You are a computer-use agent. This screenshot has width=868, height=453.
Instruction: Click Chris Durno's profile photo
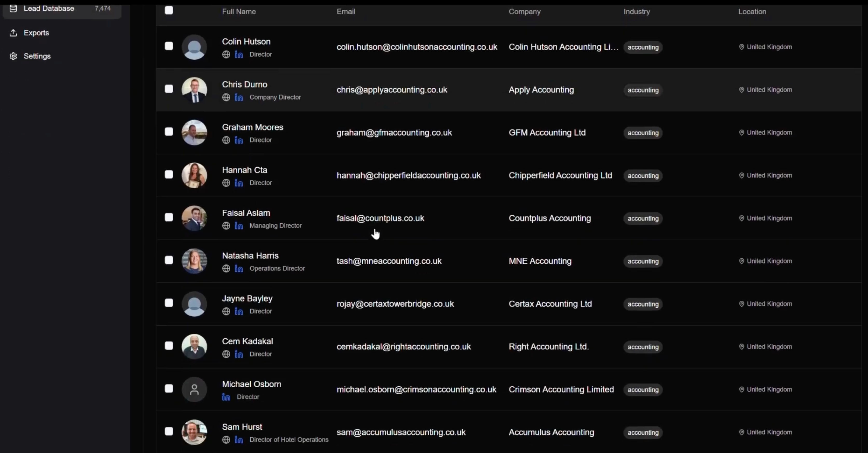coord(194,90)
